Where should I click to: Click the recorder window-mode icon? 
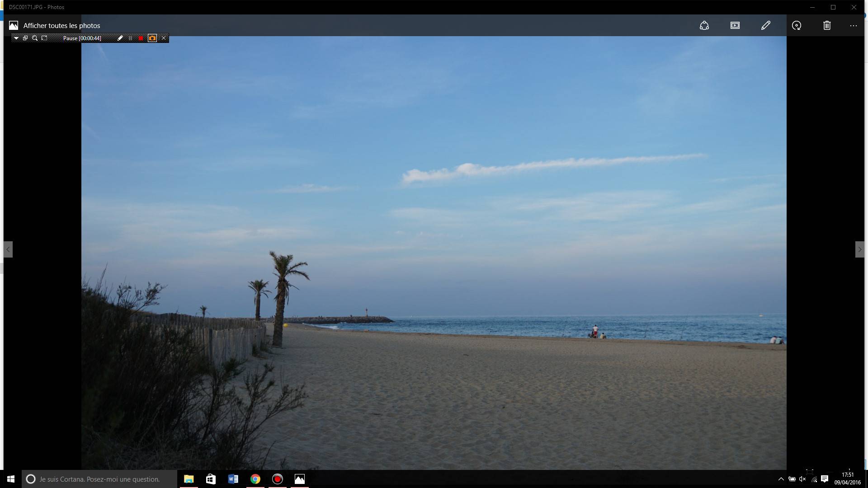25,38
